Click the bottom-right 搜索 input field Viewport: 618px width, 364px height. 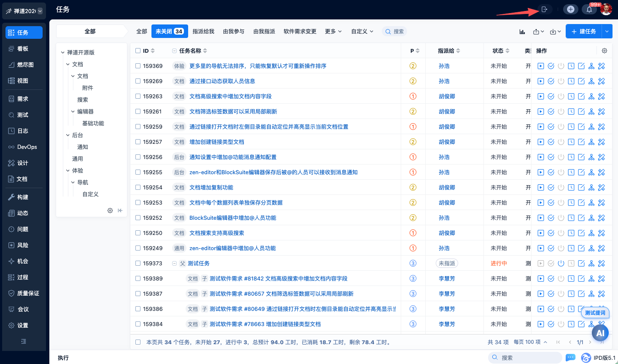[529, 358]
